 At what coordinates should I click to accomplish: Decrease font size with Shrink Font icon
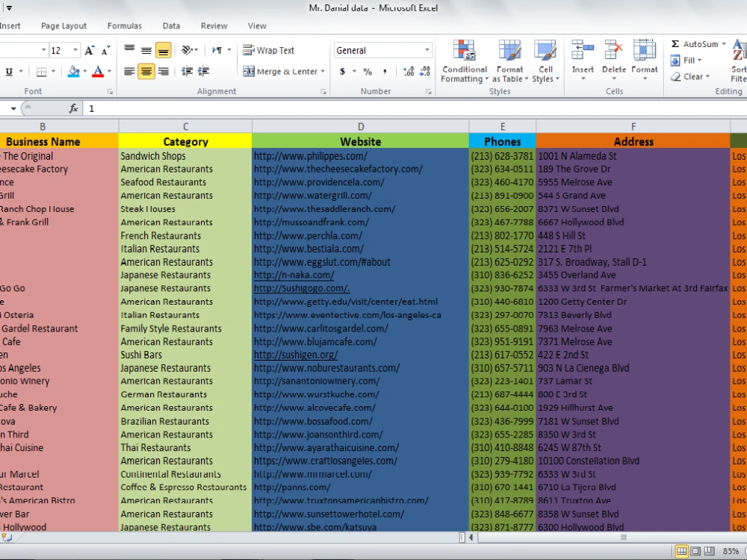click(x=106, y=51)
